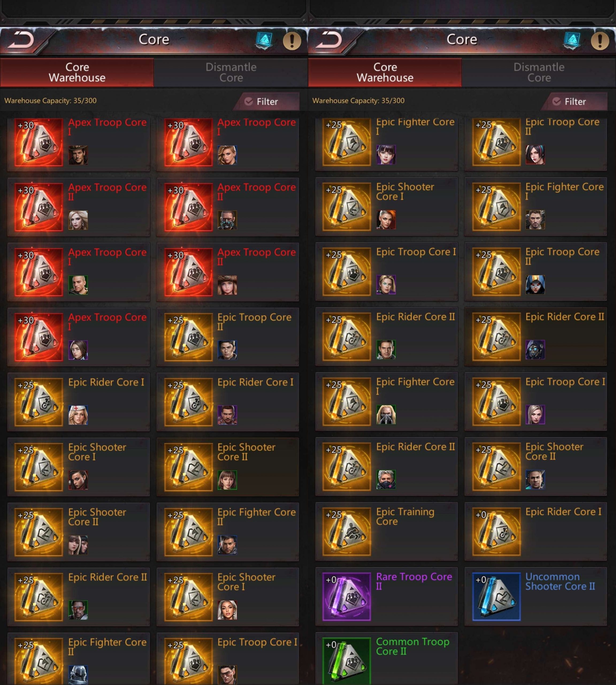Open the exclamation info icon in right panel
The width and height of the screenshot is (616, 685).
coord(600,41)
